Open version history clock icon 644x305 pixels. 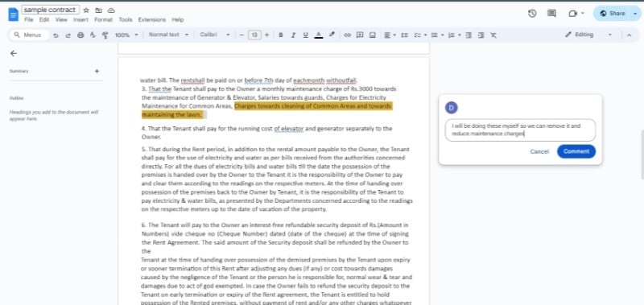click(x=532, y=14)
